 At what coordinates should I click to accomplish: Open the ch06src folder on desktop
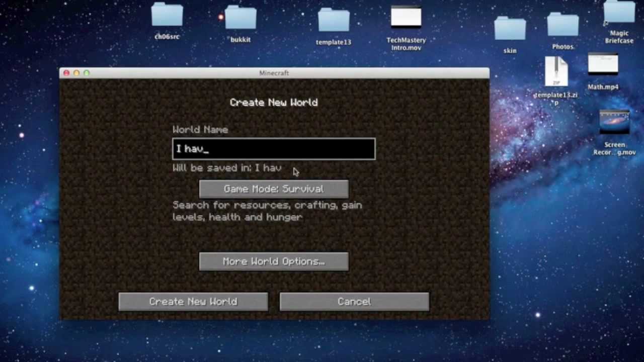coord(167,15)
